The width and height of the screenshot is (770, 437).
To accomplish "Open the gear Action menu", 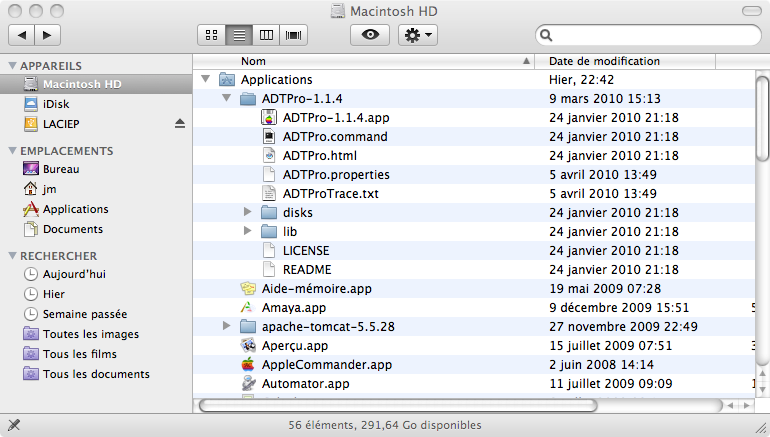I will [x=418, y=35].
